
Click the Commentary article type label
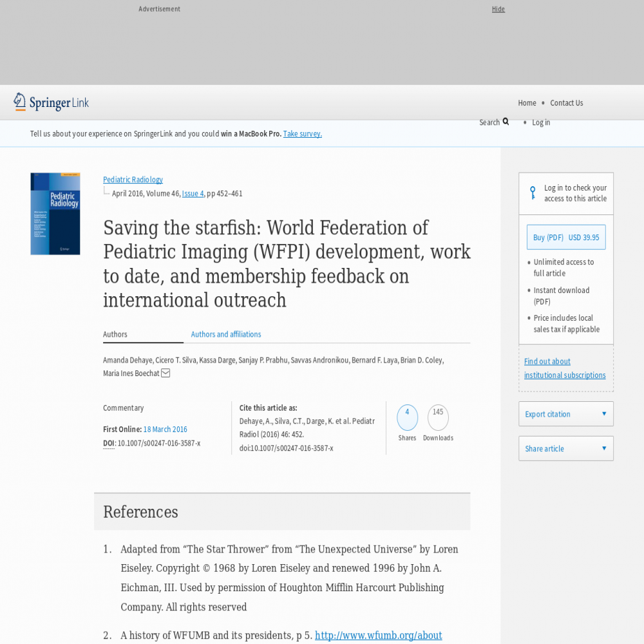point(123,408)
